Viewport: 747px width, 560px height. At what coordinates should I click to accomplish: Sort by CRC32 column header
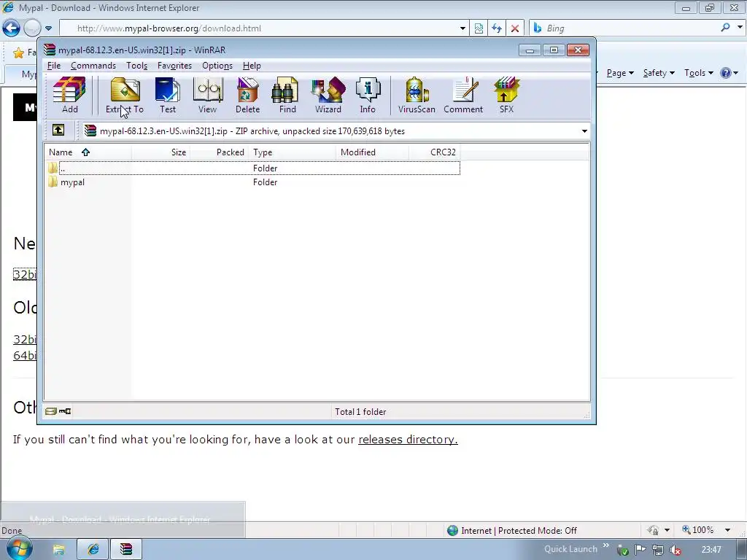click(435, 152)
